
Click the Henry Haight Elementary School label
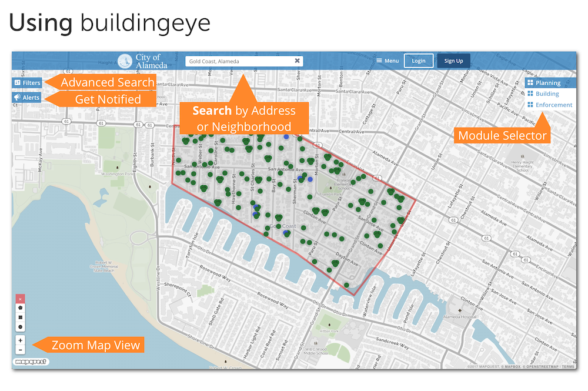click(x=522, y=166)
